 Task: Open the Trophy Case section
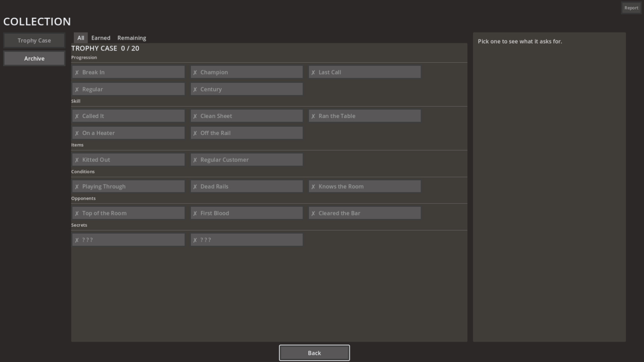(x=34, y=41)
